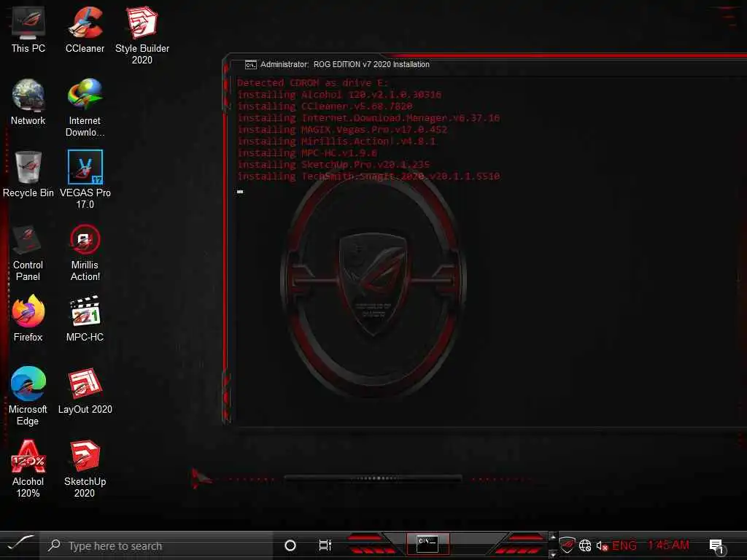The height and width of the screenshot is (560, 747).
Task: Launch LayOut 2020 shortcut
Action: (x=85, y=391)
